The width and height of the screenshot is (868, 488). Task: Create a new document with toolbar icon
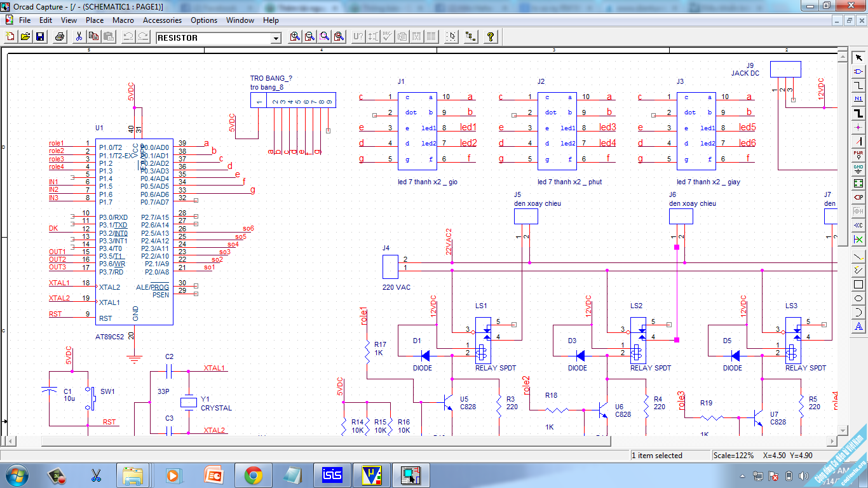(x=10, y=37)
